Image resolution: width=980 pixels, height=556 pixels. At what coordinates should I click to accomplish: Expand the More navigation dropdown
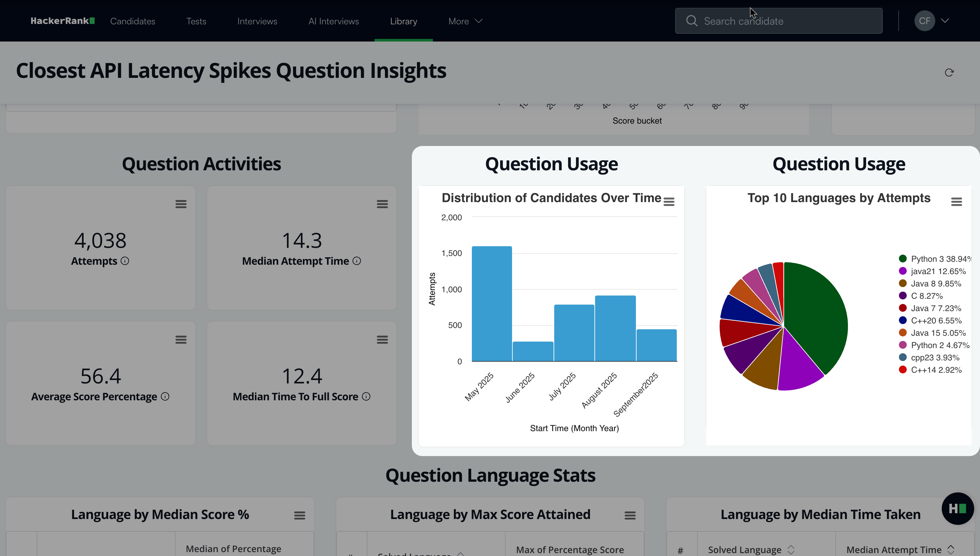(x=465, y=21)
